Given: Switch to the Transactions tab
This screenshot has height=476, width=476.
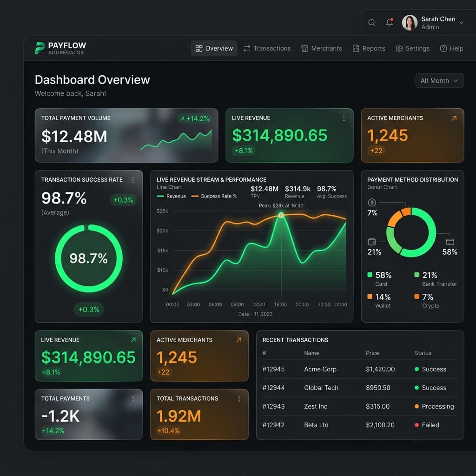Looking at the screenshot, I should tap(267, 48).
